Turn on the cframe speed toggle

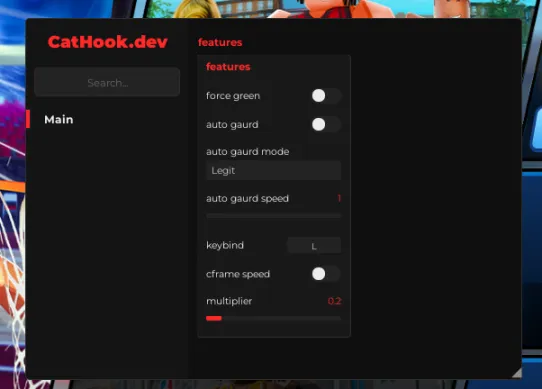click(x=326, y=274)
